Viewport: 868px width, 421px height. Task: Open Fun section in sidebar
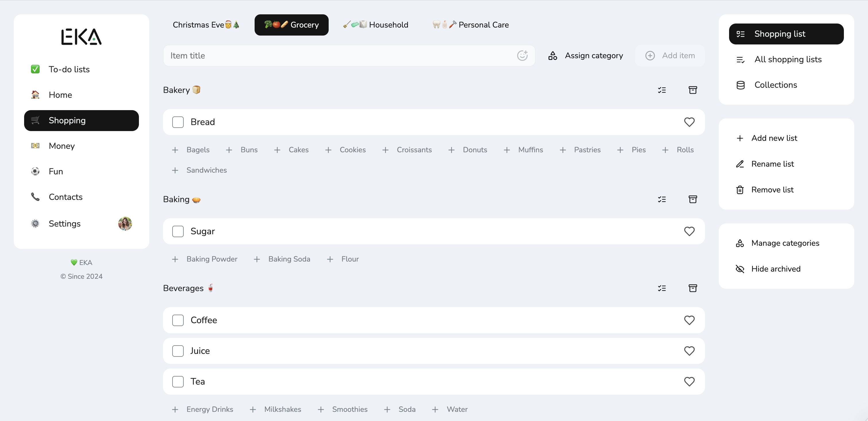[x=81, y=171]
